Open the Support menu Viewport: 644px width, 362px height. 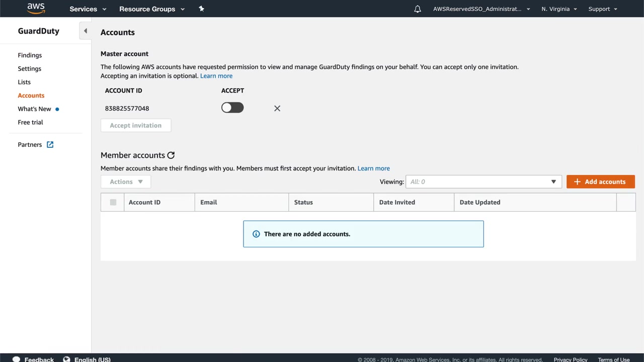(x=603, y=9)
